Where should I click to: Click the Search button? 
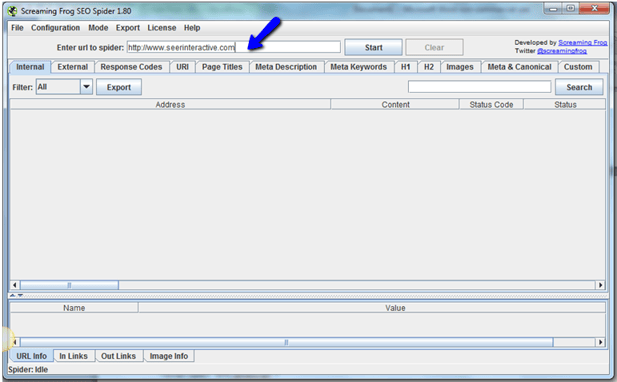[579, 87]
